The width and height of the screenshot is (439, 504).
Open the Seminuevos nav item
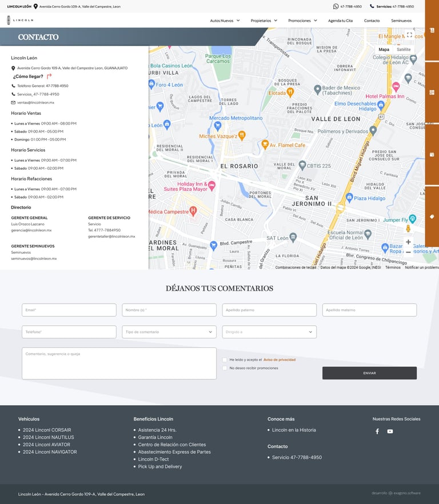pyautogui.click(x=401, y=21)
